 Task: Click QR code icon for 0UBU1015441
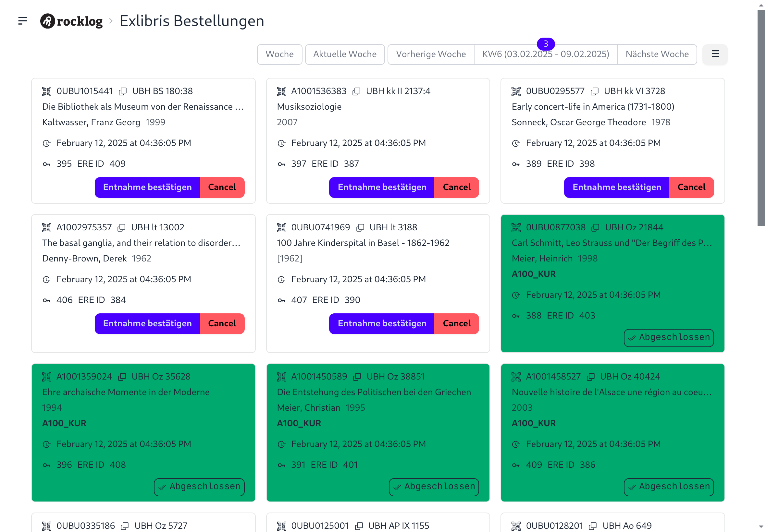tap(47, 91)
